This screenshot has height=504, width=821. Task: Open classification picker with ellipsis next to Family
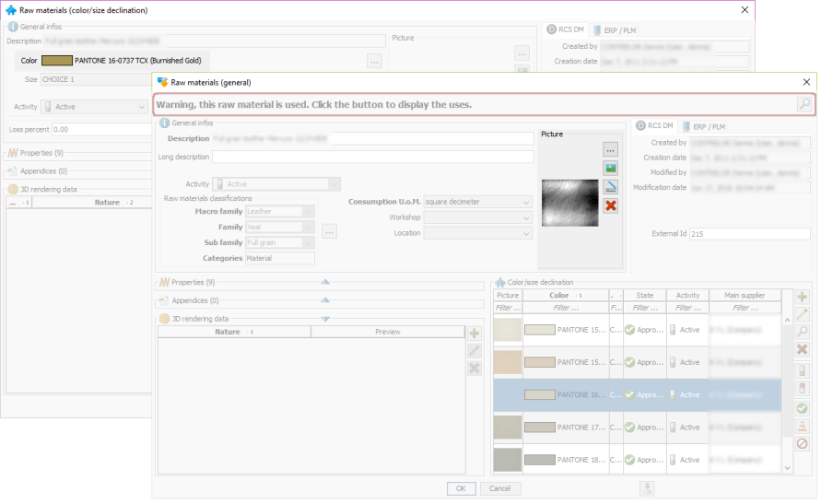coord(329,231)
